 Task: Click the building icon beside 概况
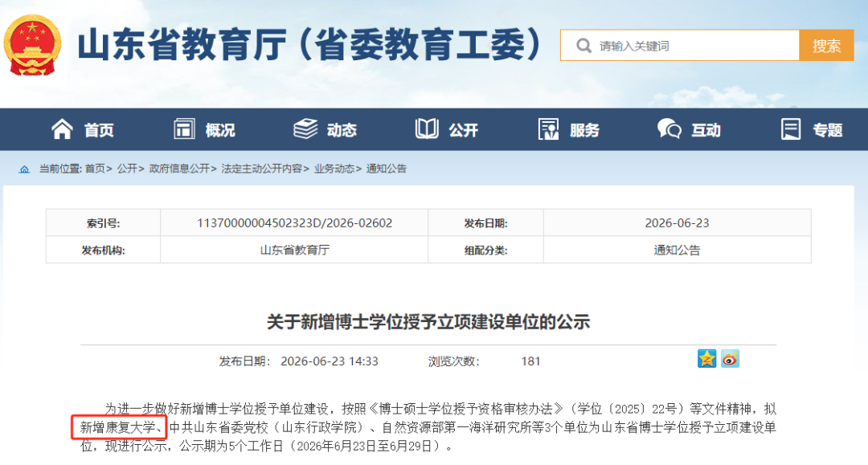pyautogui.click(x=184, y=129)
